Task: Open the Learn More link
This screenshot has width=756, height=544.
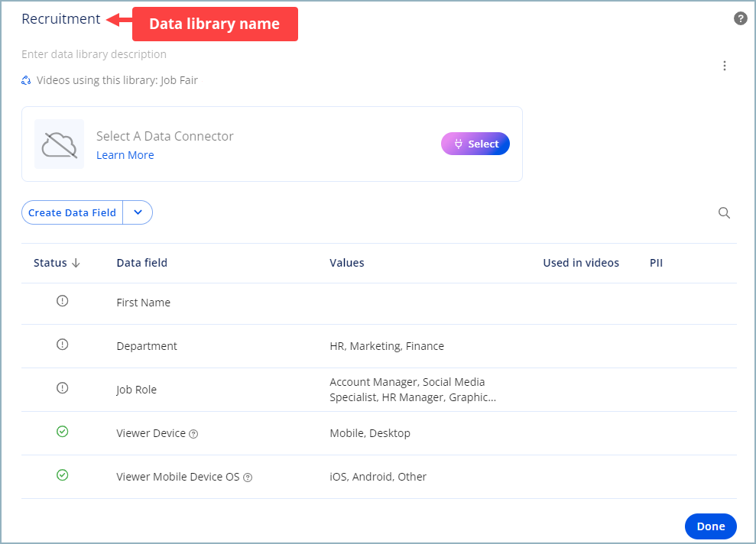Action: tap(125, 154)
